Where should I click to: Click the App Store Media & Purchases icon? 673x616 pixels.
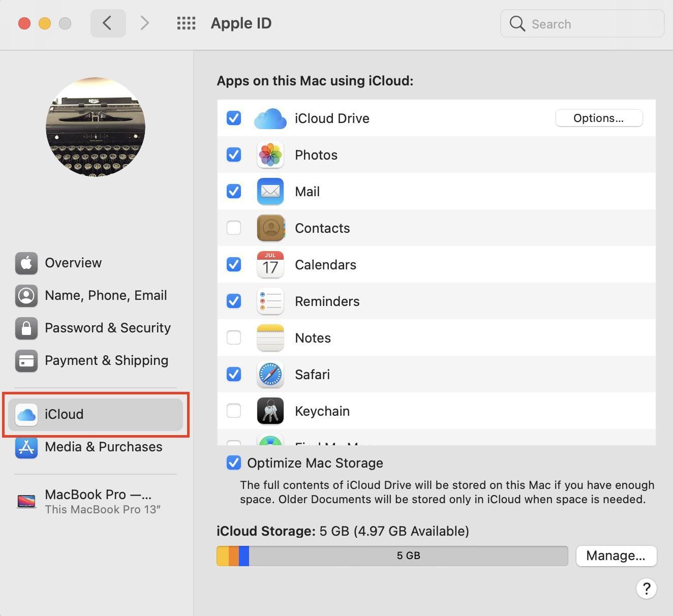26,447
